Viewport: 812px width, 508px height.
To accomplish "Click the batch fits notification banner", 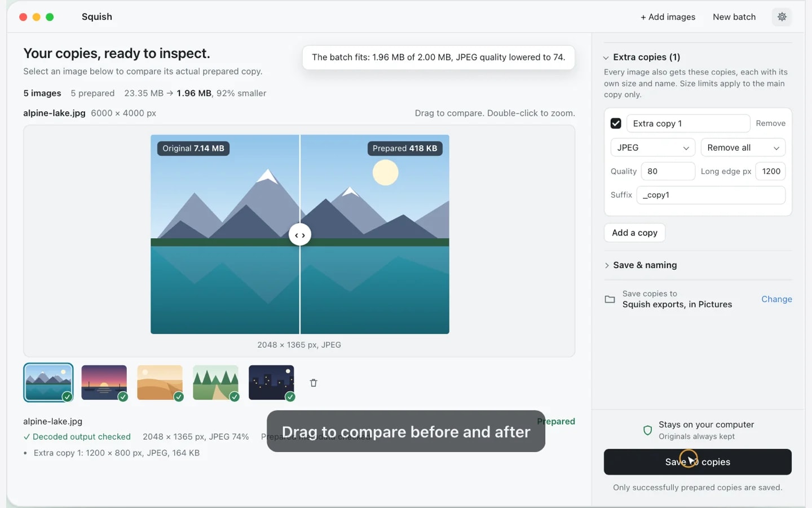I will (438, 57).
